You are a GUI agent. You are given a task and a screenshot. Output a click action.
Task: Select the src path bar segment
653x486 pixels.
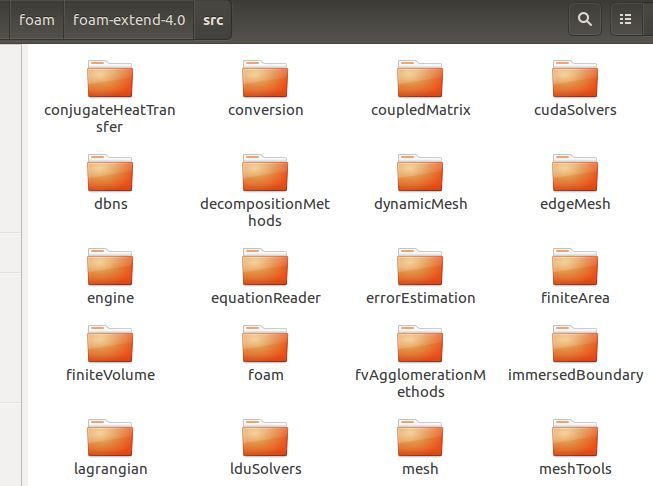click(x=214, y=19)
